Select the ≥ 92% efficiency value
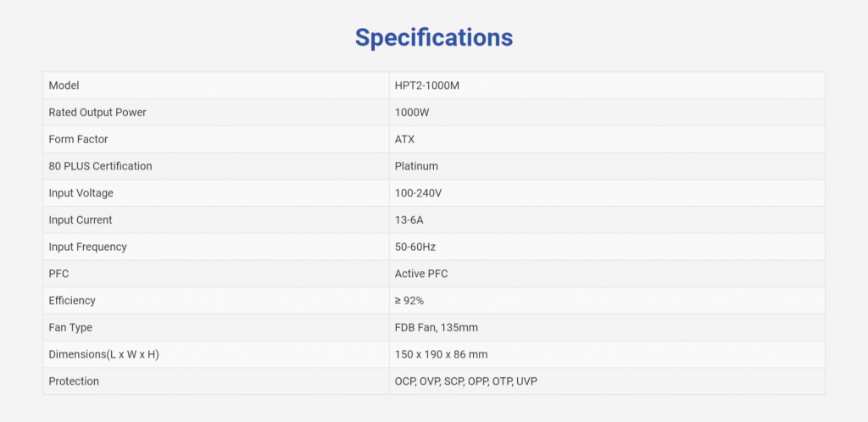 (409, 301)
